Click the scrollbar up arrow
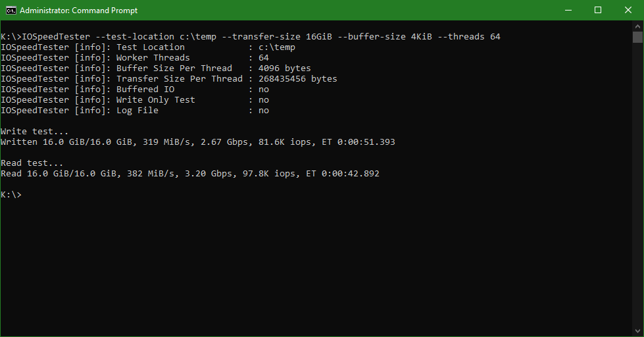The width and height of the screenshot is (644, 337). 637,26
